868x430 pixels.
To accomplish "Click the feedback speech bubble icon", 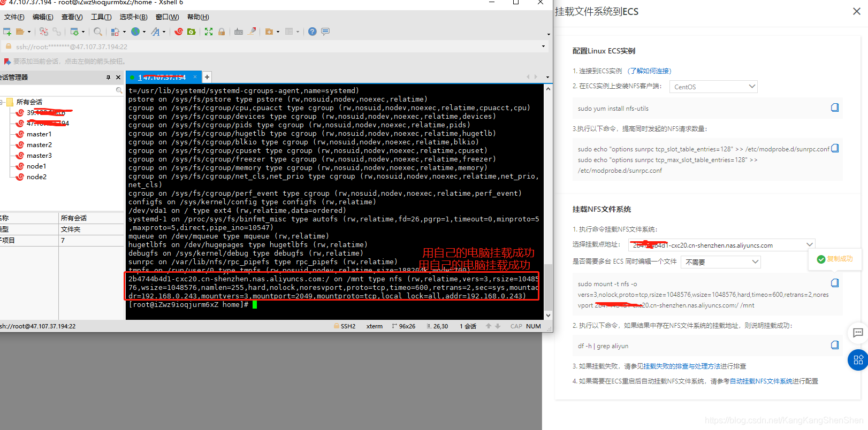I will (x=325, y=32).
